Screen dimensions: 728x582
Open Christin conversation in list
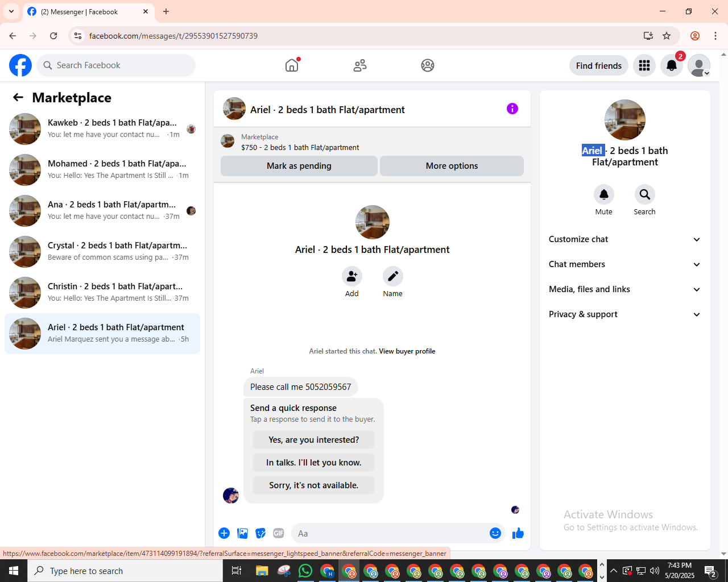coord(102,293)
